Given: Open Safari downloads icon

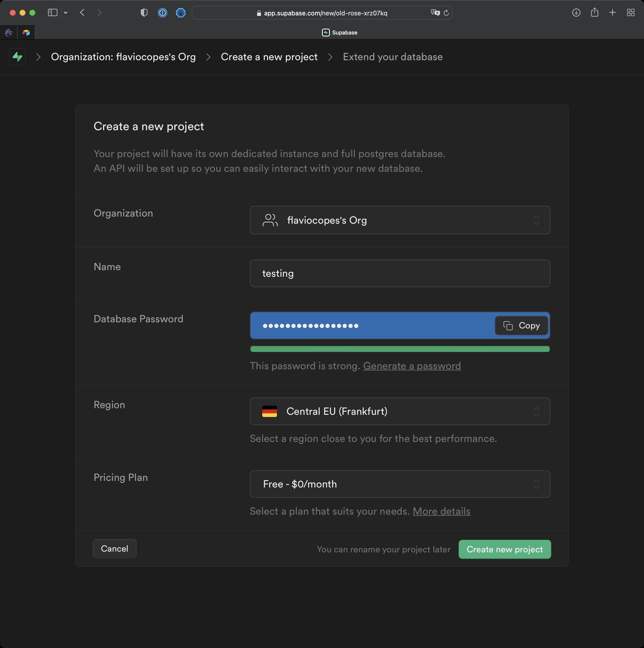Looking at the screenshot, I should pyautogui.click(x=576, y=13).
